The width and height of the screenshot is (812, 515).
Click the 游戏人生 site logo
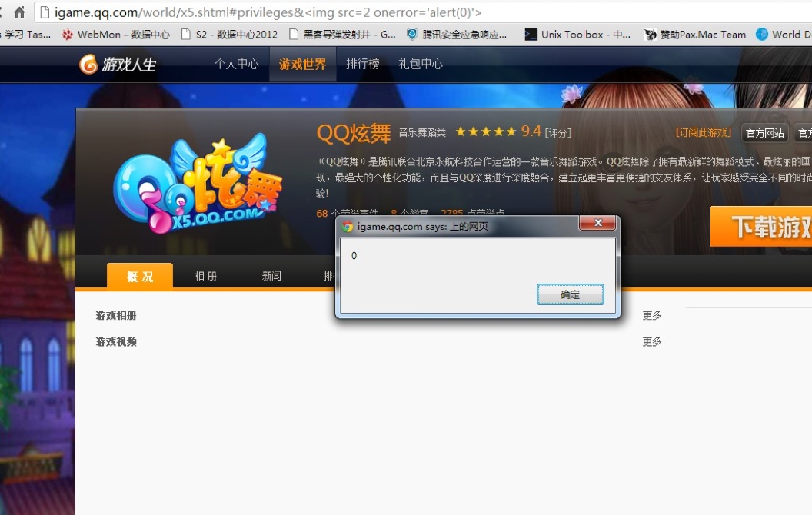click(x=118, y=65)
